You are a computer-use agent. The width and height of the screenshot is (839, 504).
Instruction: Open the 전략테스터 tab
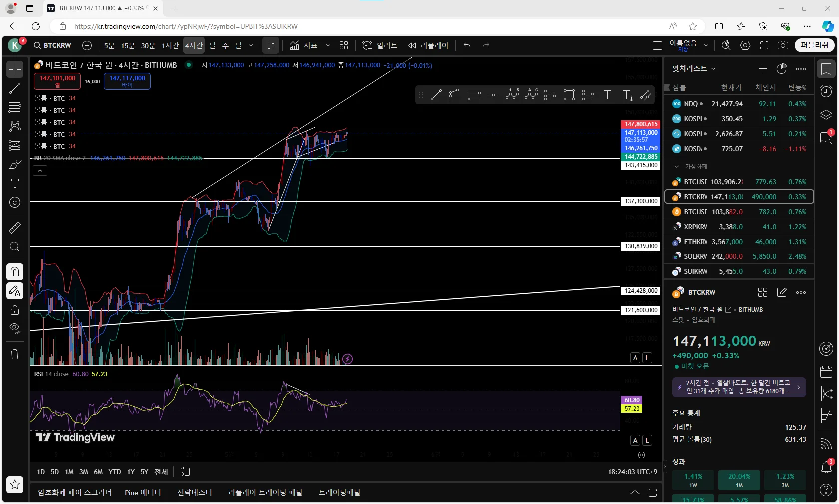[195, 492]
